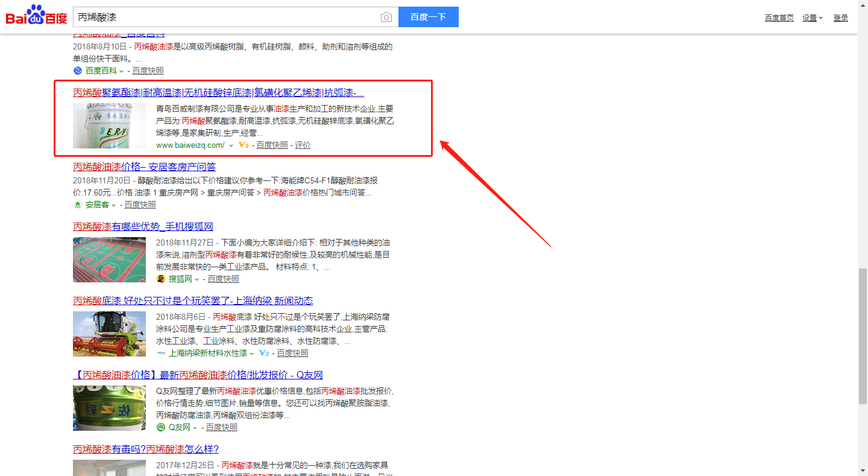
Task: Open www.baiweizq.com URL link
Action: coord(190,145)
